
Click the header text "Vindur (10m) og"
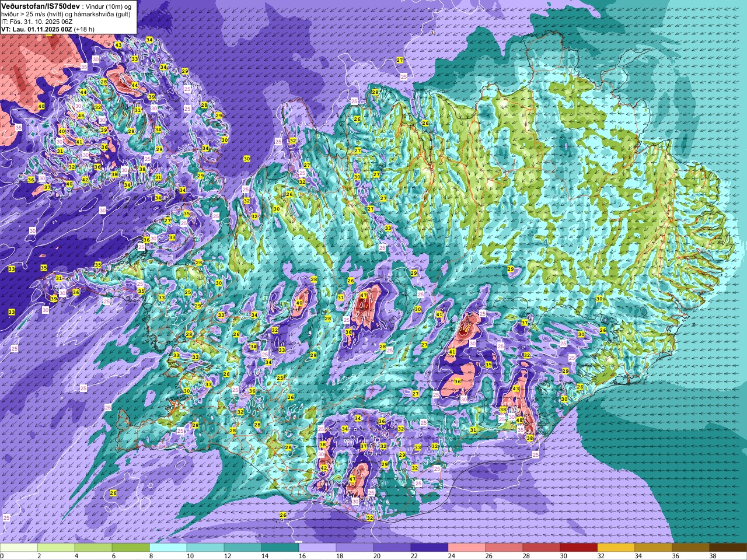point(109,6)
